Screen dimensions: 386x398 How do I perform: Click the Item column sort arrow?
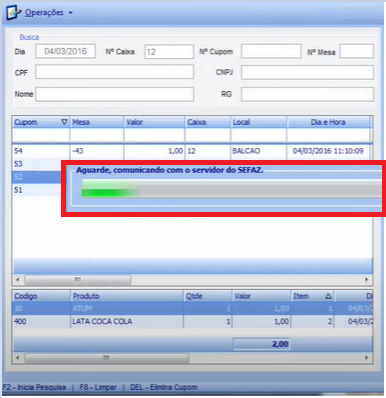click(x=328, y=296)
